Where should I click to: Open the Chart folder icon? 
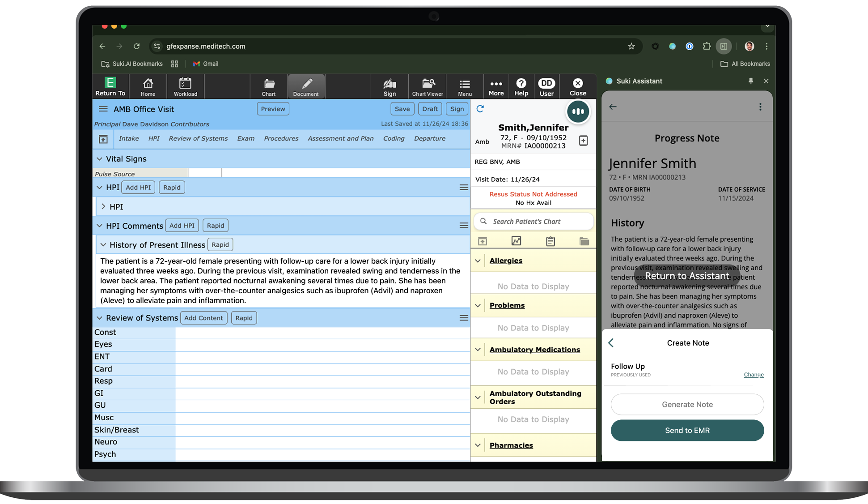(x=269, y=86)
